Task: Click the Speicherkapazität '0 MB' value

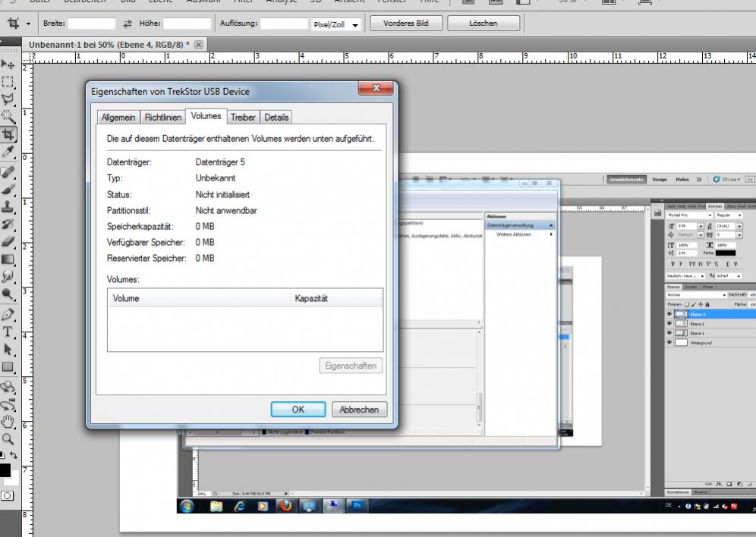Action: [205, 226]
